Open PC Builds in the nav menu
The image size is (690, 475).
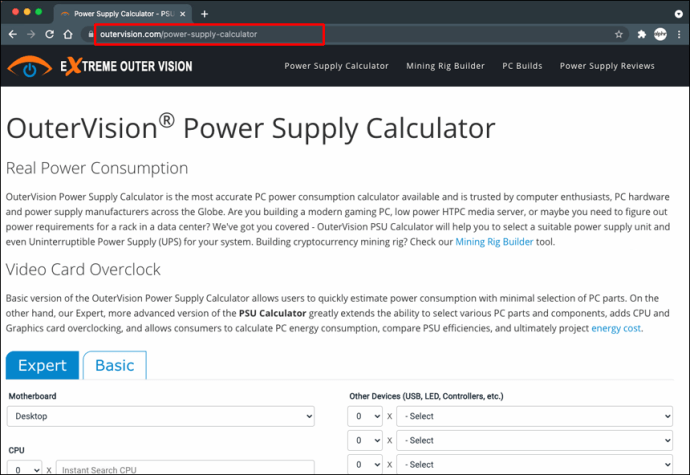tap(522, 66)
